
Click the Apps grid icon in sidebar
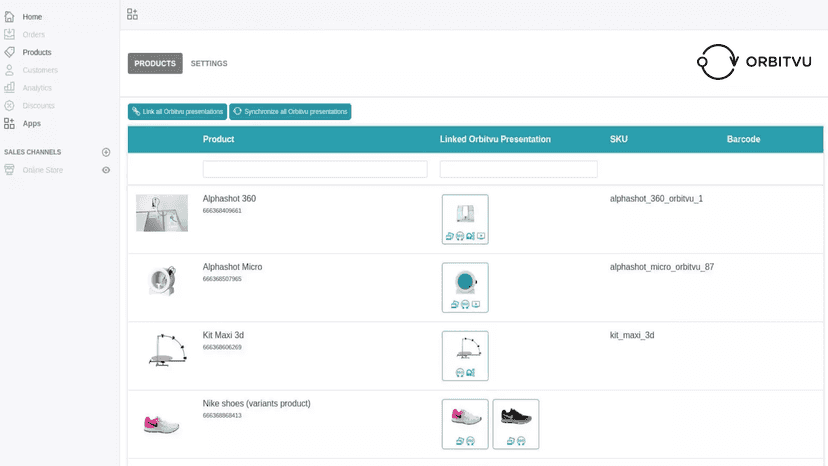[10, 123]
